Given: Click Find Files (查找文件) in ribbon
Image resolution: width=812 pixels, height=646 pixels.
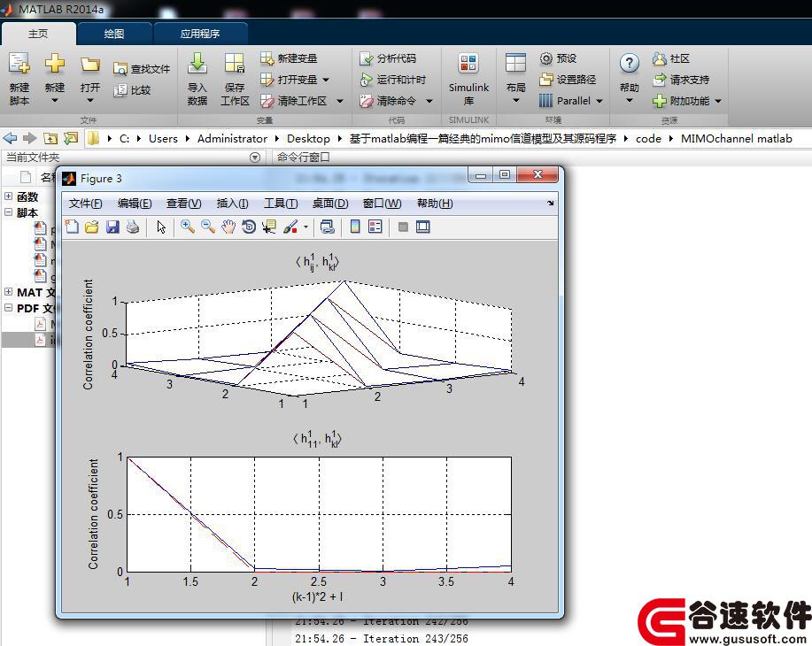Looking at the screenshot, I should click(x=142, y=69).
